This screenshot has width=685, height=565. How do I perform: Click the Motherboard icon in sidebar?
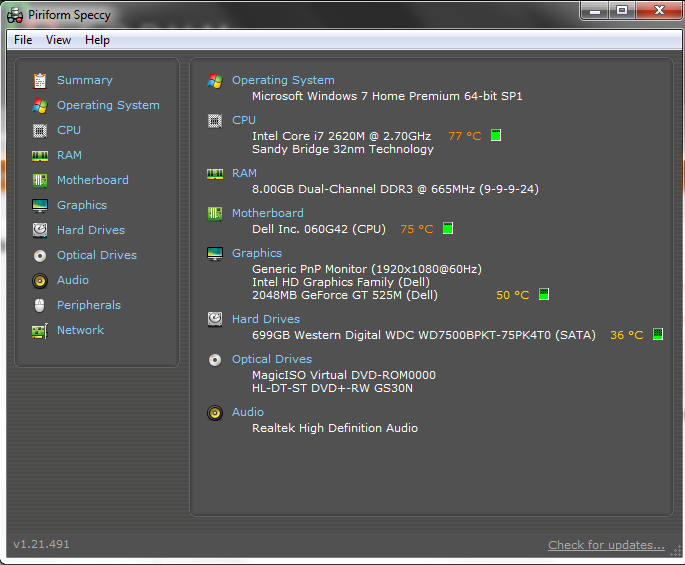click(40, 180)
